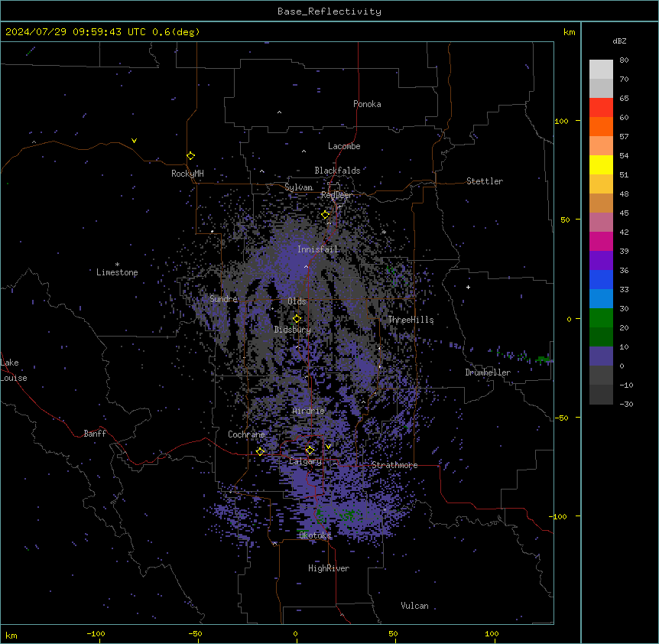Image resolution: width=659 pixels, height=644 pixels.
Task: Click the Strathmore town label
Action: click(x=394, y=465)
